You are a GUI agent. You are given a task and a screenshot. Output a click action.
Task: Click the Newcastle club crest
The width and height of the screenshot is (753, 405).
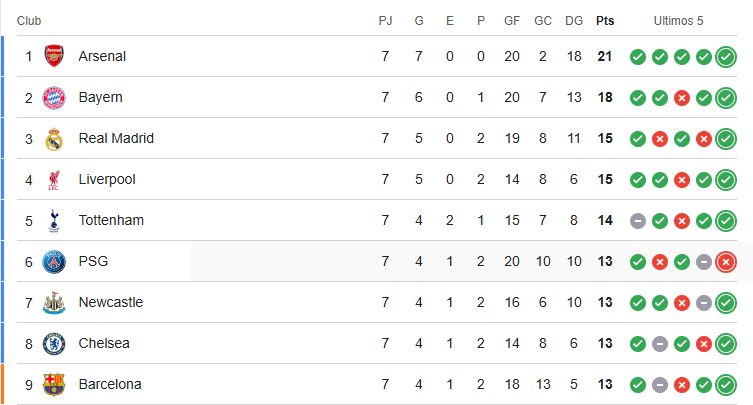click(54, 303)
